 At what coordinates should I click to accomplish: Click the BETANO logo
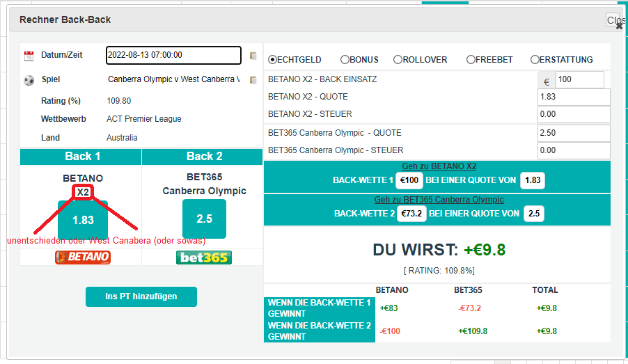coord(83,257)
